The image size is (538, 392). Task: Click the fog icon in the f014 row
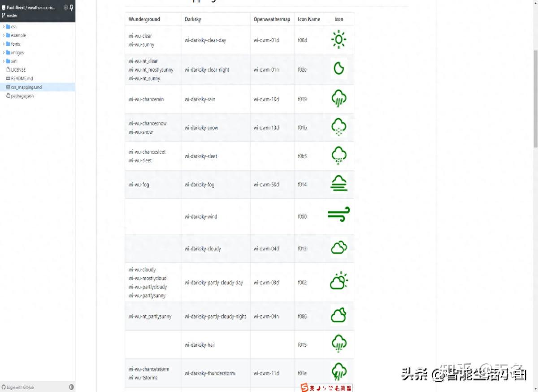click(x=339, y=184)
